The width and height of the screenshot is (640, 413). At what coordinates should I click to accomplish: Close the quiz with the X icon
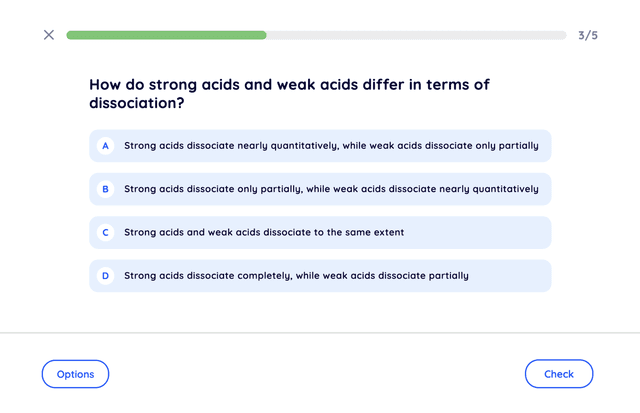coord(49,35)
